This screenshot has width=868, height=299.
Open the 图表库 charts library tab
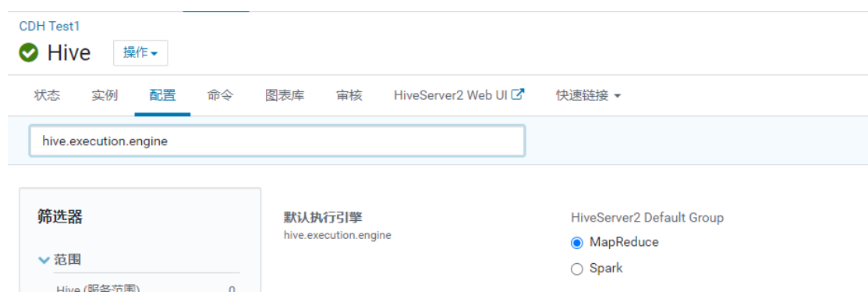(x=285, y=95)
